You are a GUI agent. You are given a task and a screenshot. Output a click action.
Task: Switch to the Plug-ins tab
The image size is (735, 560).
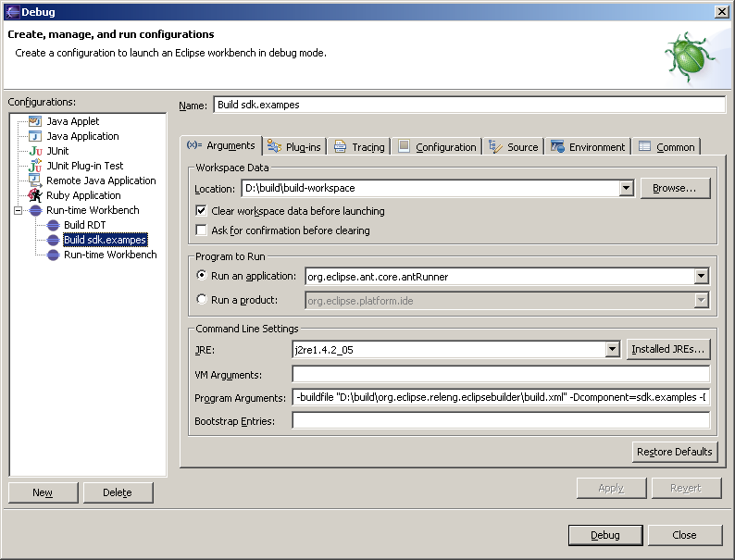(294, 146)
